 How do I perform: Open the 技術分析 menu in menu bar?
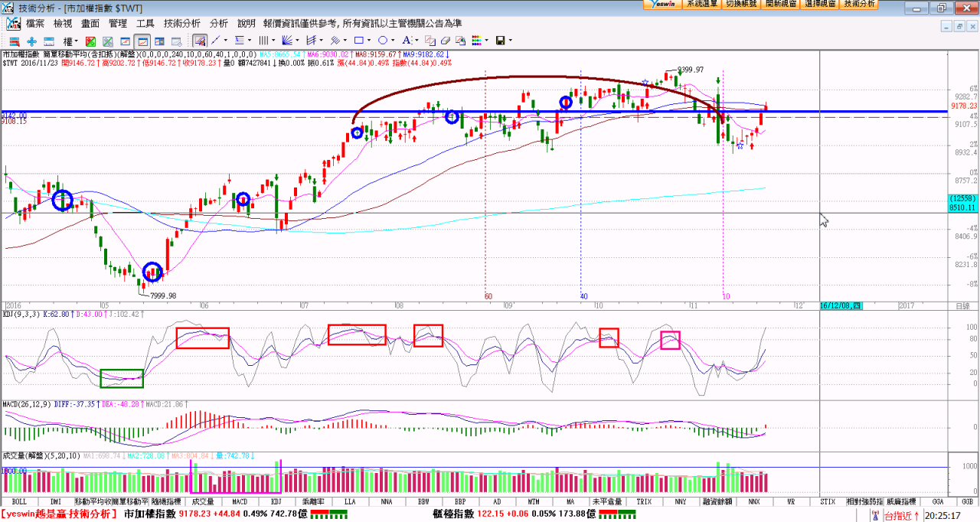pyautogui.click(x=181, y=24)
